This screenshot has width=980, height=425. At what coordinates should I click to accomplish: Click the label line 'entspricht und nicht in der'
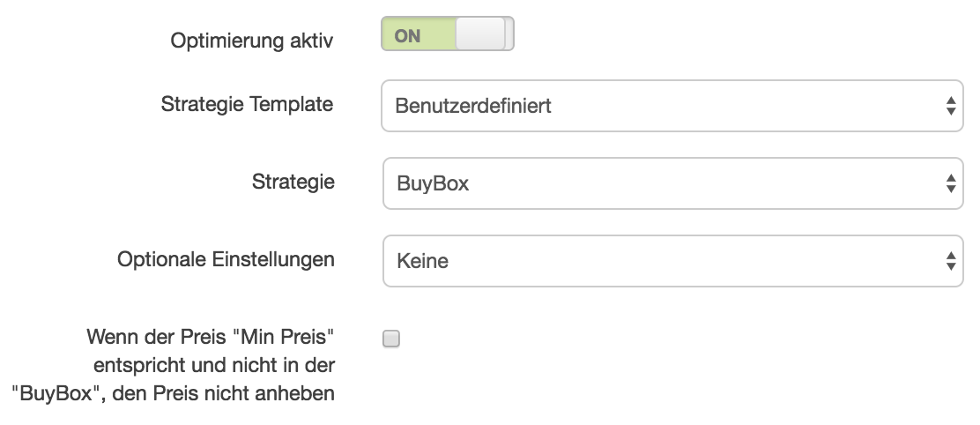pyautogui.click(x=214, y=365)
